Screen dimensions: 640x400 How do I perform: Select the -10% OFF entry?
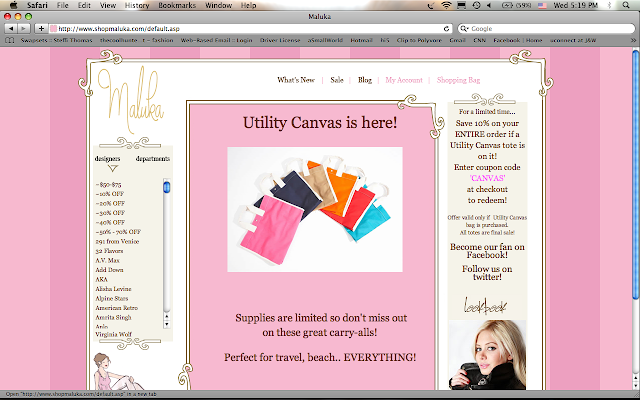[x=109, y=194]
